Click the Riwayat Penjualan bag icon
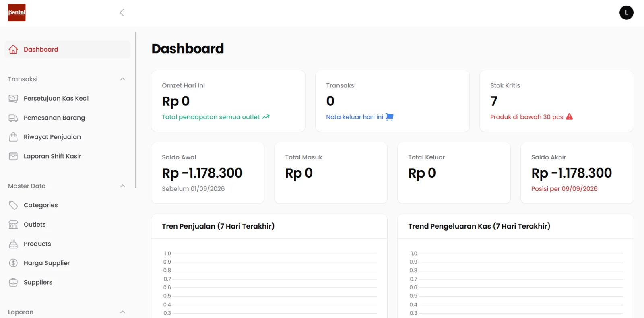 (x=13, y=137)
